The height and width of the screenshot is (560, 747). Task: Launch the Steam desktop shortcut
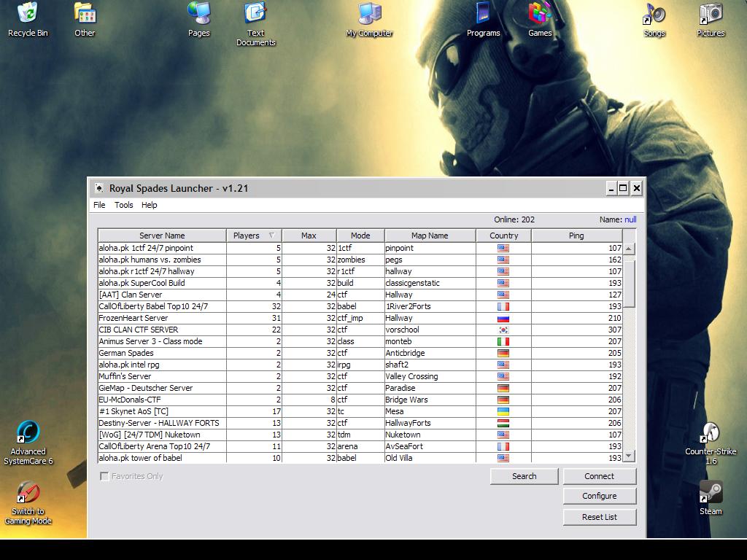pos(711,492)
